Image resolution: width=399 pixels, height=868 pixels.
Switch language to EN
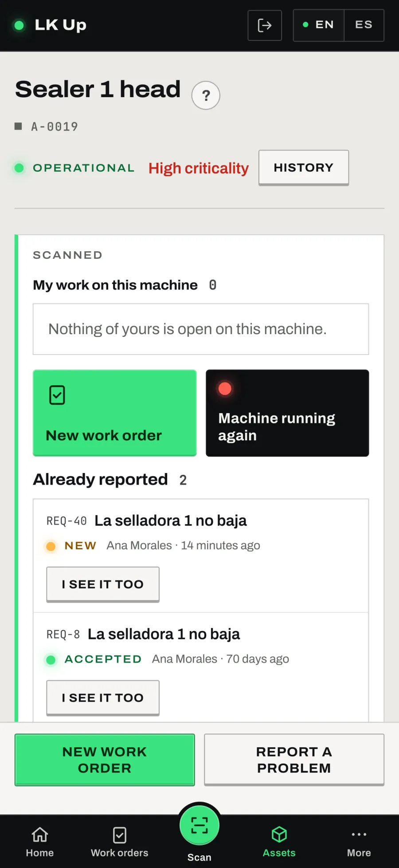[319, 25]
